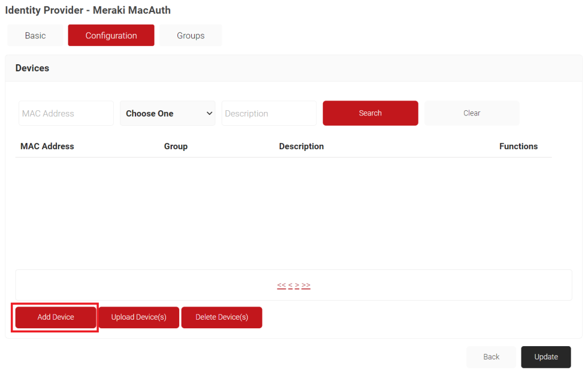Viewport: 588px width, 376px height.
Task: Click the Description filter field
Action: (x=269, y=113)
